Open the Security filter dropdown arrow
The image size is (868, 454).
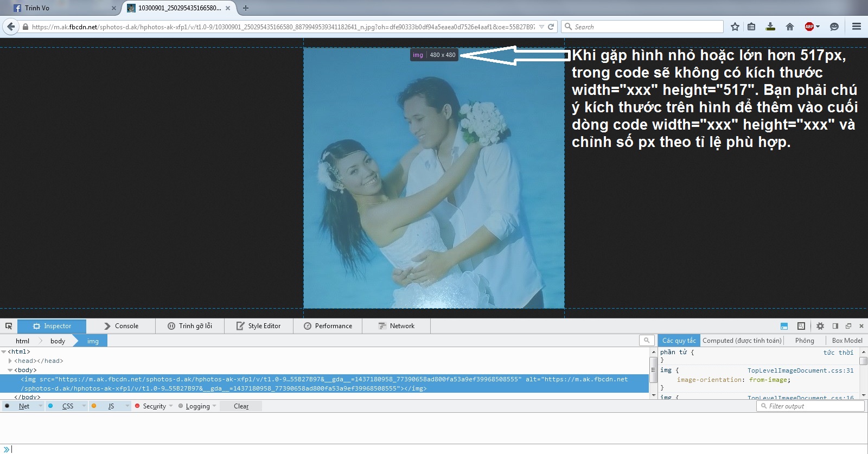tap(171, 406)
